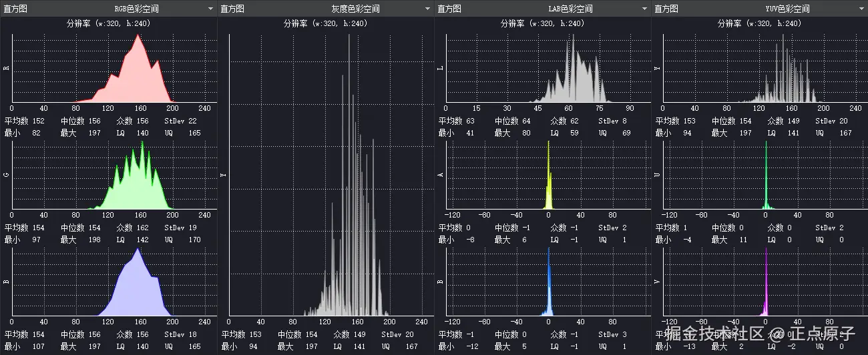Click the 分辨率 text under the LAB header
This screenshot has width=868, height=355.
click(542, 23)
